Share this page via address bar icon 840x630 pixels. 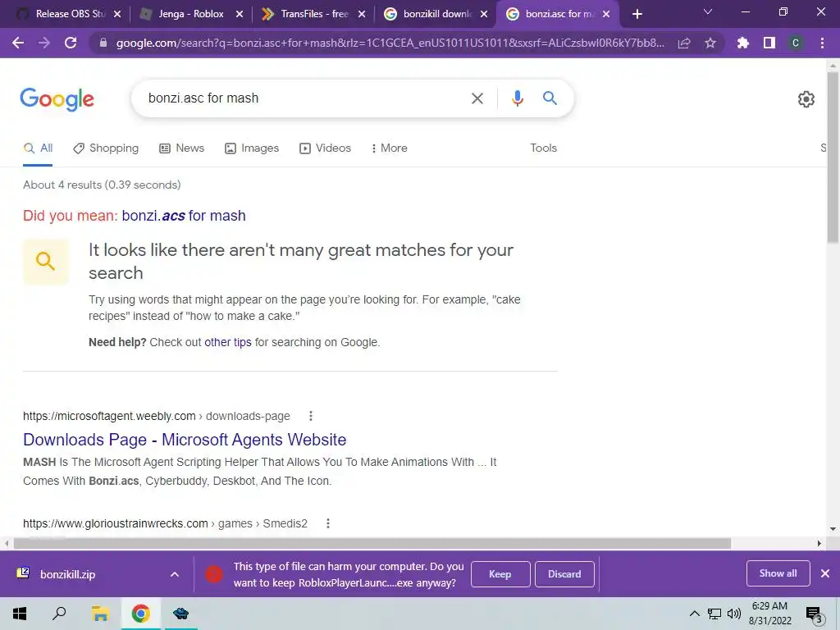point(684,43)
